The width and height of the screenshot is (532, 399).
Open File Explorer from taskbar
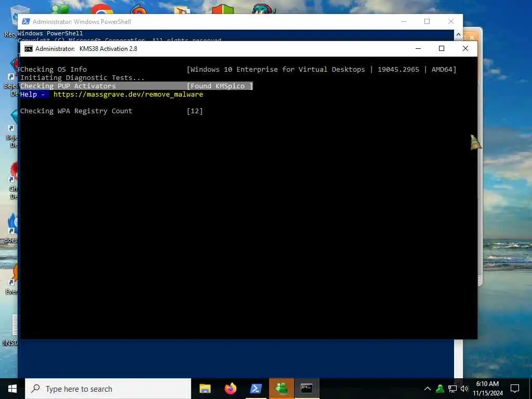point(205,389)
